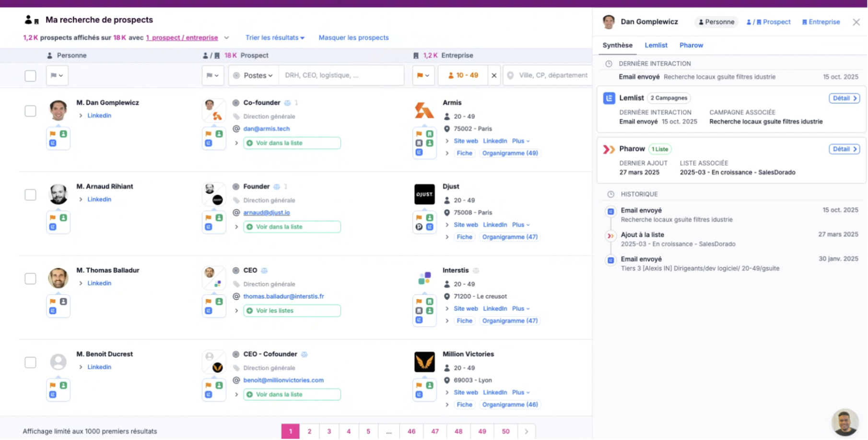Open Organigramme (49) for Armis
The height and width of the screenshot is (440, 868).
point(510,153)
